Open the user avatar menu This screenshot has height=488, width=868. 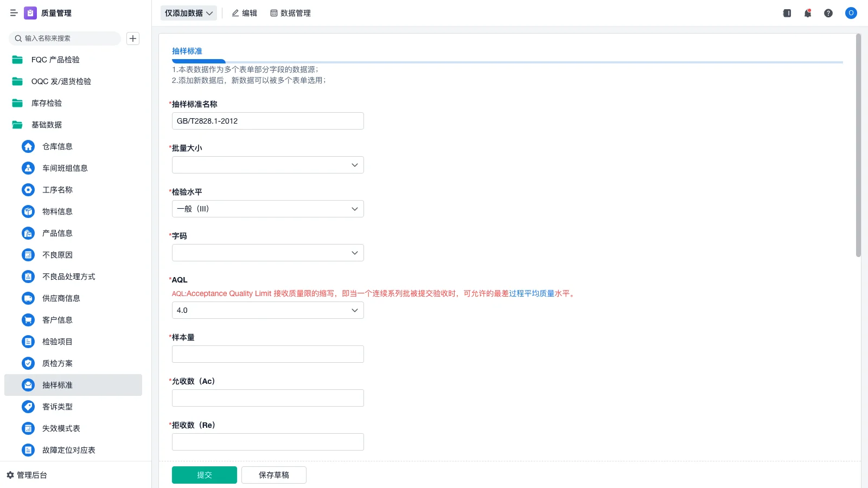[x=851, y=13]
